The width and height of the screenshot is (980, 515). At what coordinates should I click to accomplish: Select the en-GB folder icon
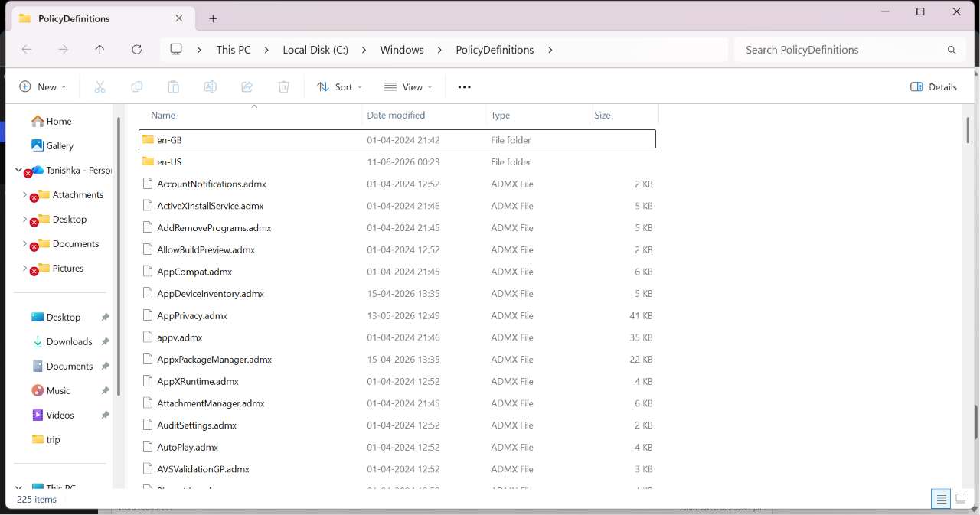tap(148, 140)
